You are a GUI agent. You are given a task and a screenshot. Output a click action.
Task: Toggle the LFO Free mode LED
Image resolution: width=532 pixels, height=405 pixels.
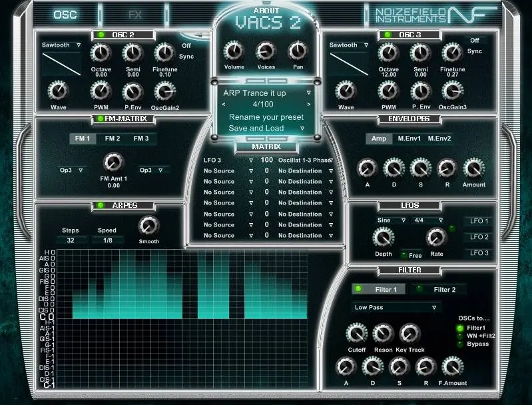(x=403, y=254)
